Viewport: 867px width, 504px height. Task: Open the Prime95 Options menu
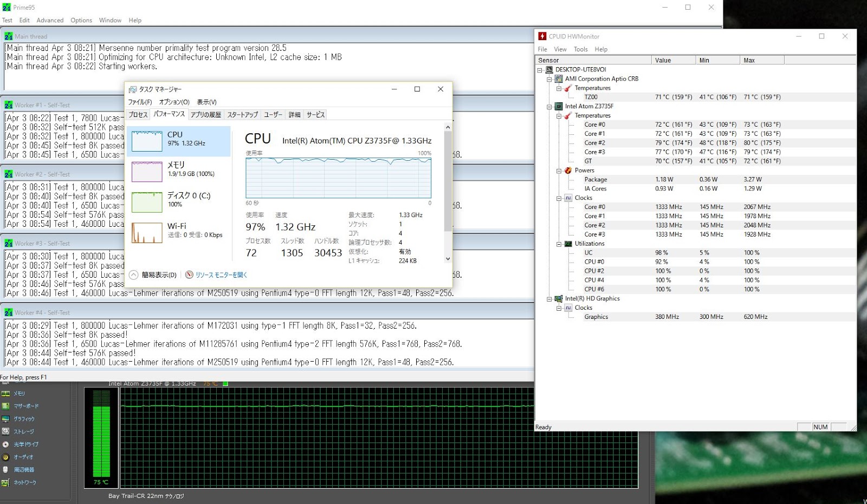click(x=81, y=21)
